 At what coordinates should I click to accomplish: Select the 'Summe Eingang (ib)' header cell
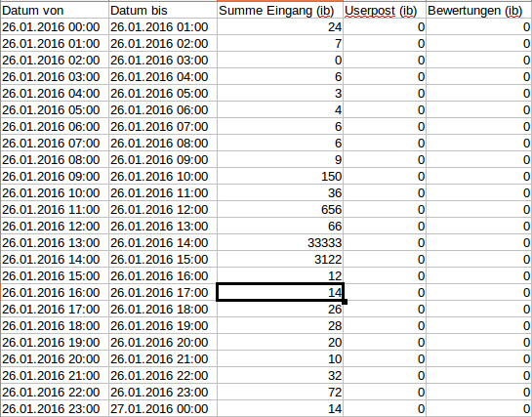point(280,11)
